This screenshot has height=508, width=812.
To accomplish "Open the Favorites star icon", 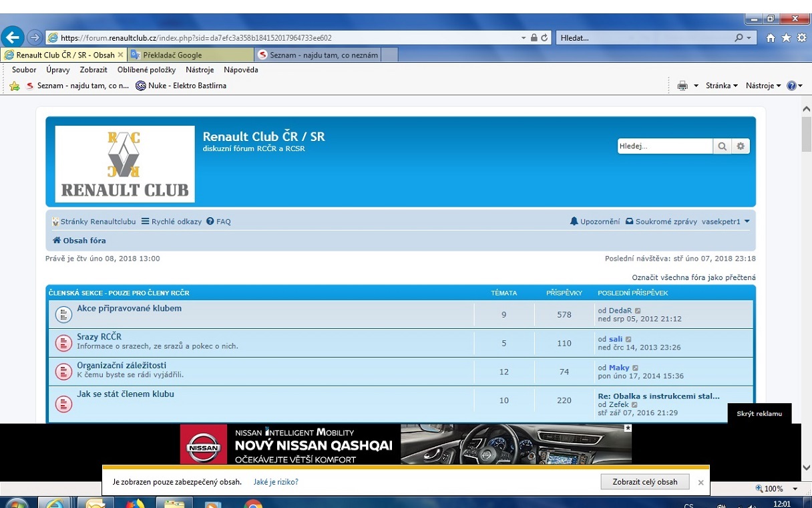I will 787,38.
